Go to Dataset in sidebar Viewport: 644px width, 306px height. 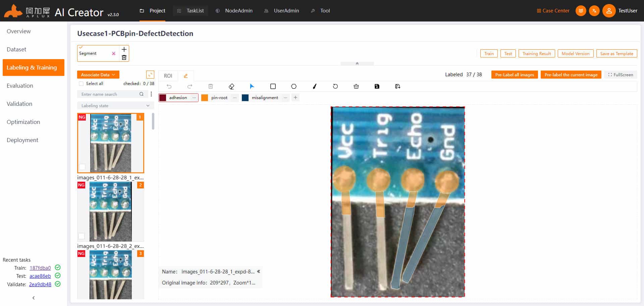(x=16, y=49)
